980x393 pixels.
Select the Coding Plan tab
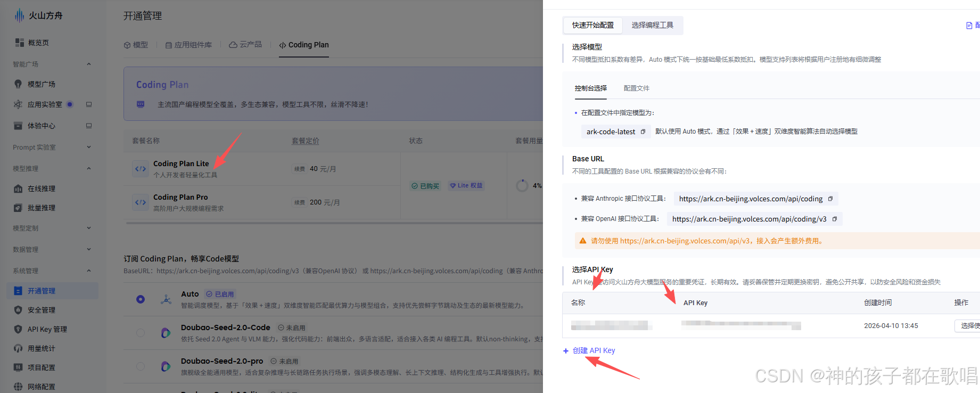coord(304,45)
